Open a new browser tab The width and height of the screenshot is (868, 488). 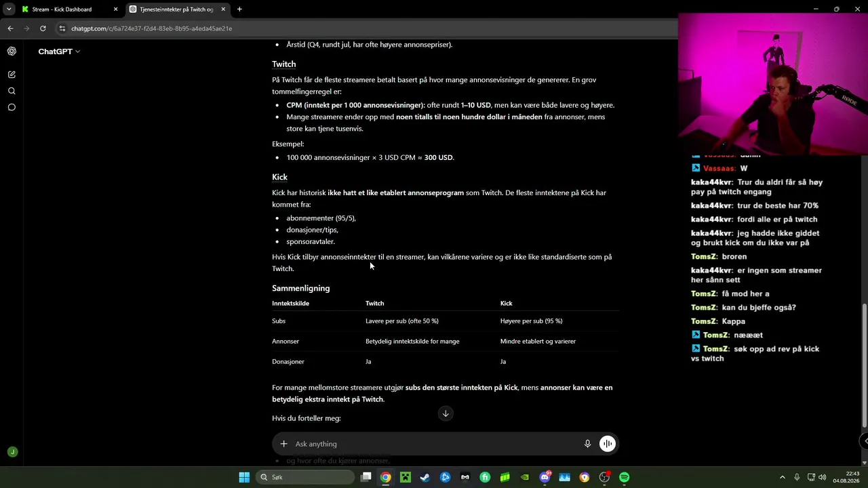(239, 9)
